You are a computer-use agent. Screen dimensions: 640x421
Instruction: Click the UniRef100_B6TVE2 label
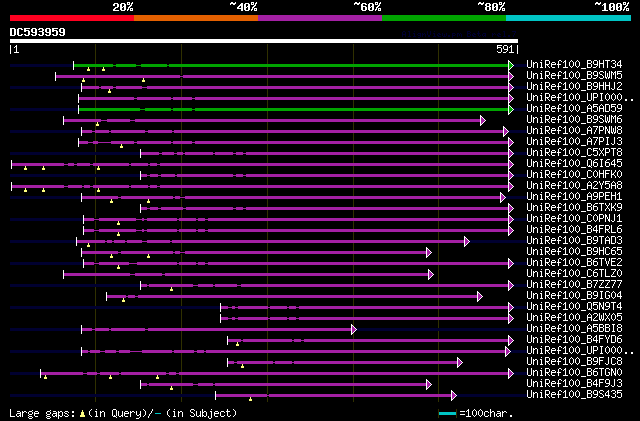tap(574, 263)
